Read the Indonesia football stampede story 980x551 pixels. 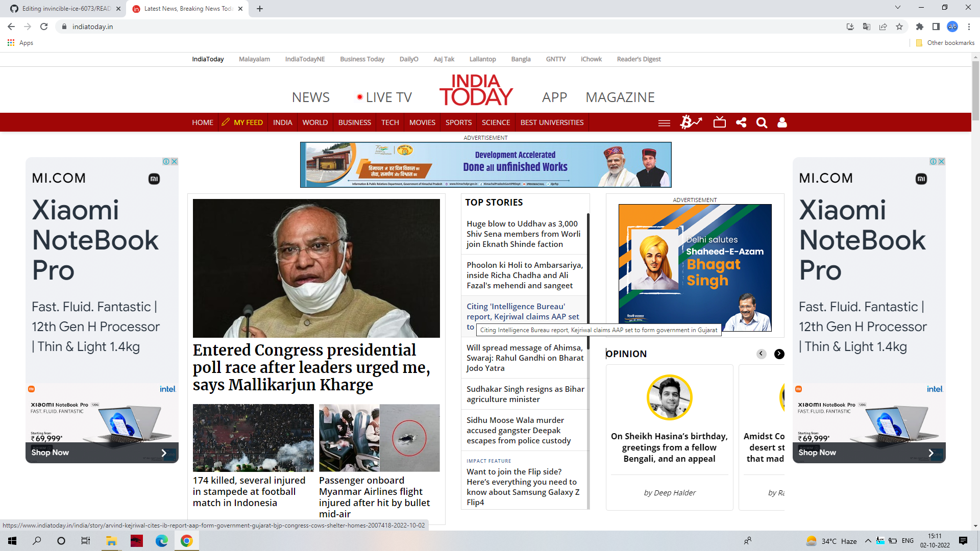pyautogui.click(x=249, y=491)
